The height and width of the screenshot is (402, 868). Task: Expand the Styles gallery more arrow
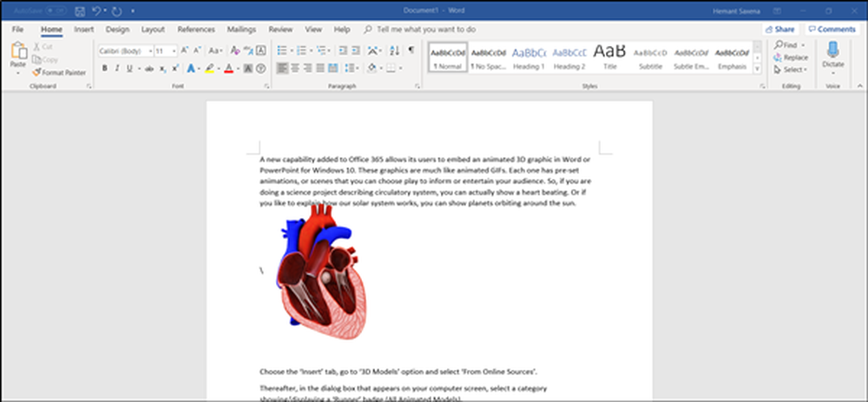point(759,69)
